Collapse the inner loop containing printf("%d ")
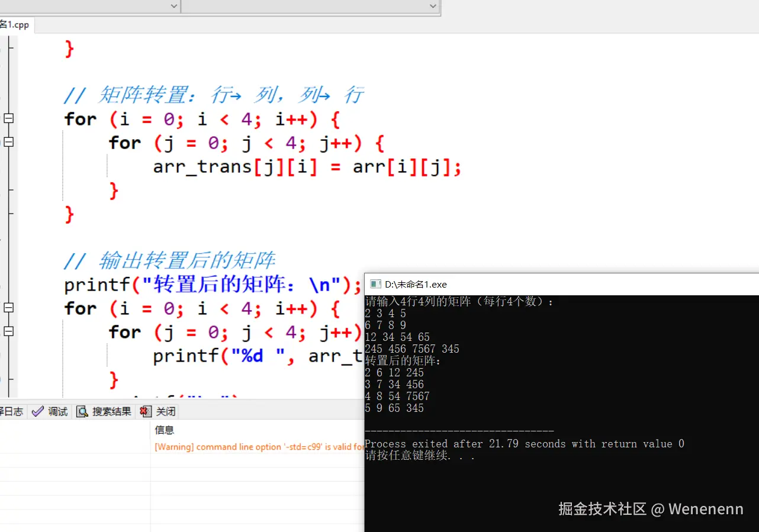 tap(8, 331)
